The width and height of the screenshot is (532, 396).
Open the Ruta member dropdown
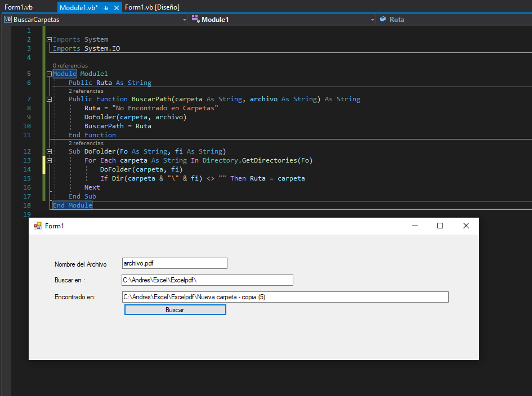455,20
